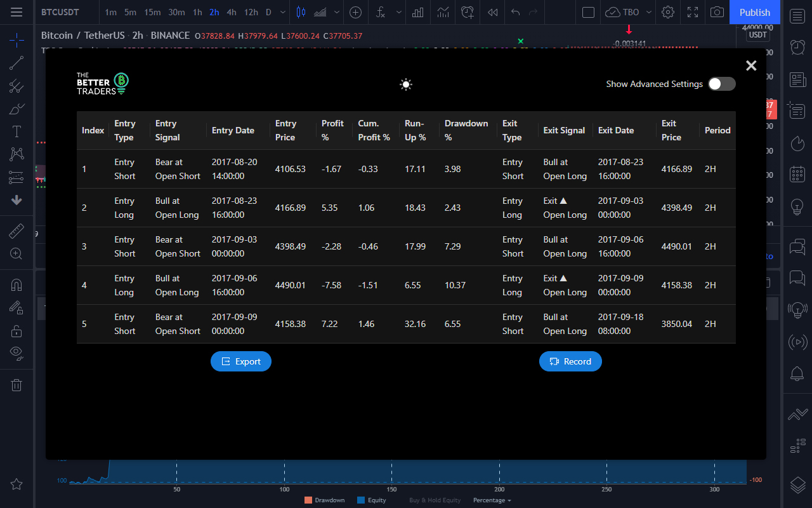Open the alerts alarm clock panel
Image resolution: width=812 pixels, height=508 pixels.
[797, 47]
